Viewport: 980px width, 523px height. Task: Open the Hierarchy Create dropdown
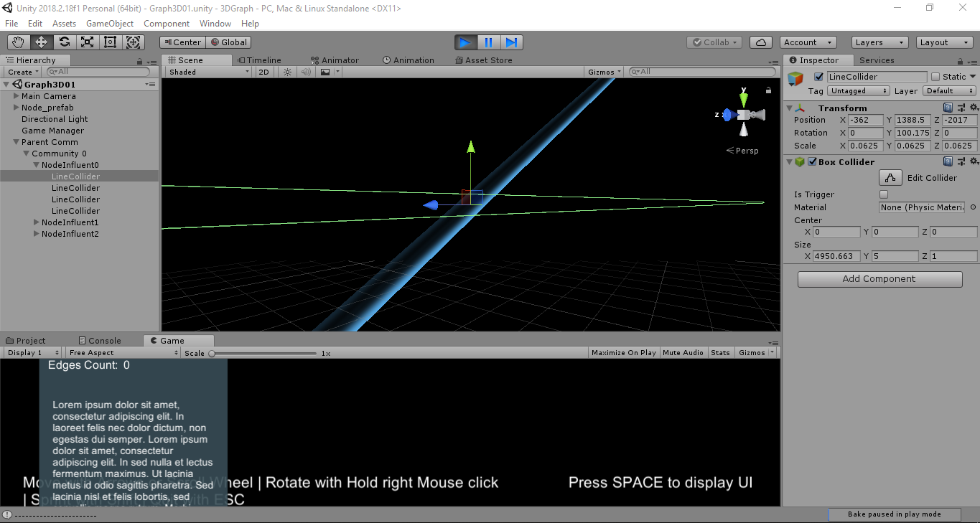23,72
